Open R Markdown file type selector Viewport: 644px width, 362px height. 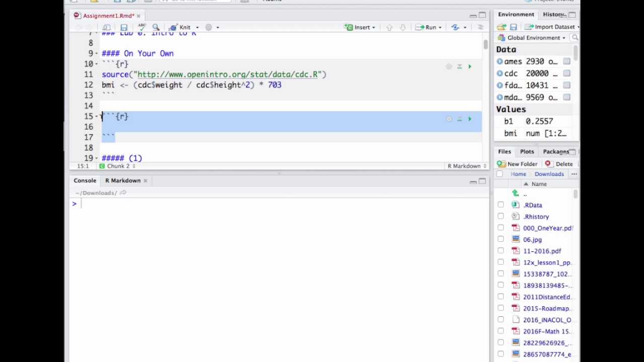pyautogui.click(x=467, y=166)
